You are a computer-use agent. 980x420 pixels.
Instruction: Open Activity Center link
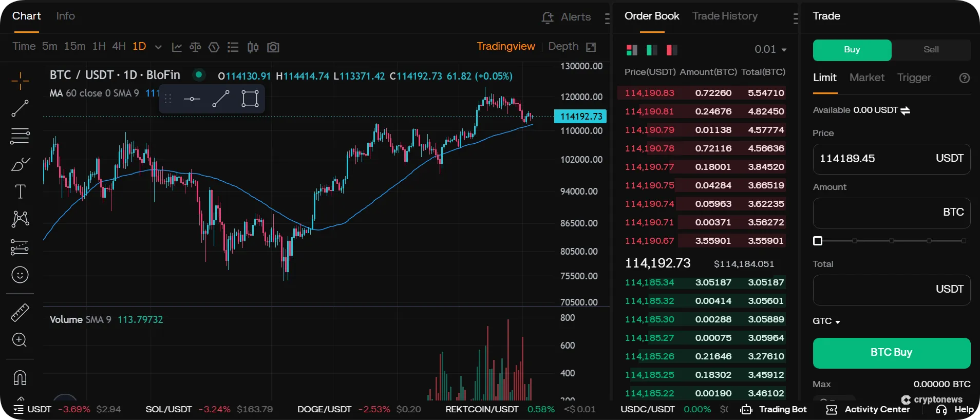point(868,409)
